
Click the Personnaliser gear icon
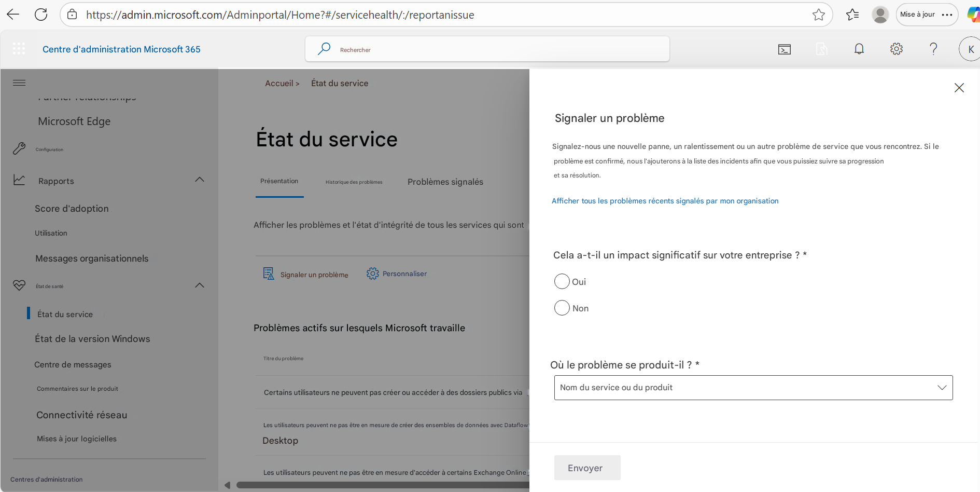[372, 274]
